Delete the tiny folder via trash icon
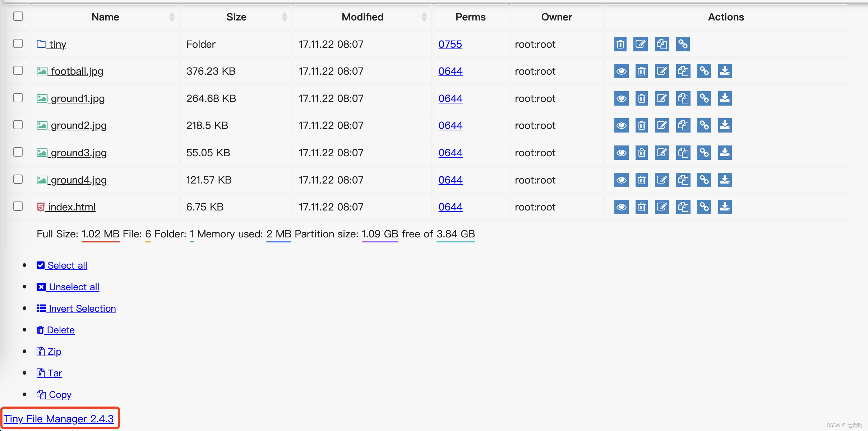The height and width of the screenshot is (431, 868). 620,44
